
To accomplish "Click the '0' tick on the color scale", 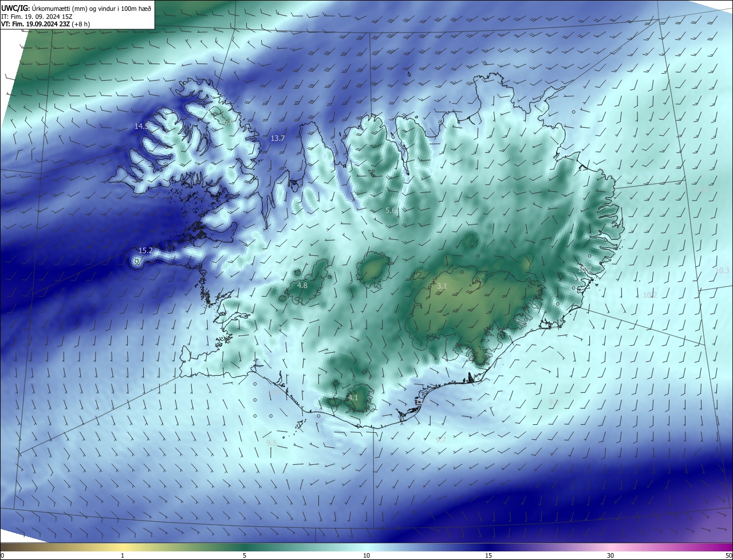I will pos(2,555).
